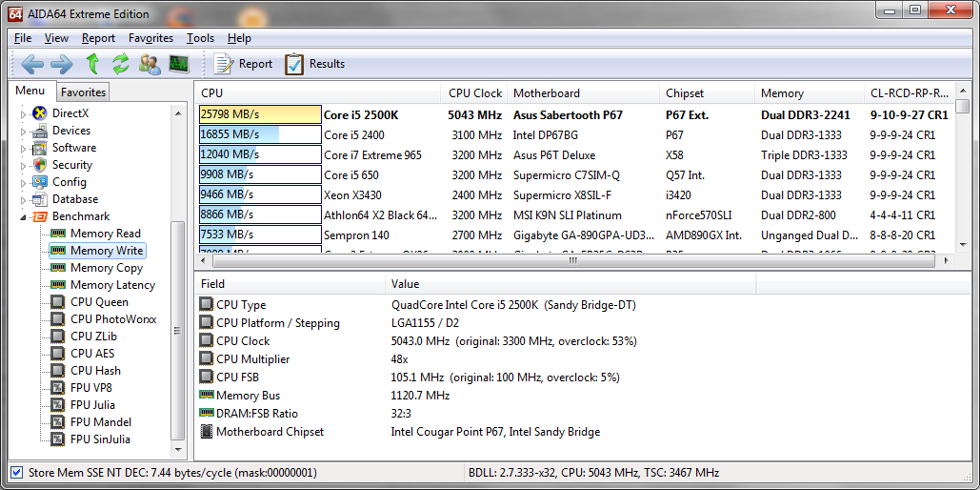
Task: Open the monitor graph toolbar icon
Action: (179, 63)
